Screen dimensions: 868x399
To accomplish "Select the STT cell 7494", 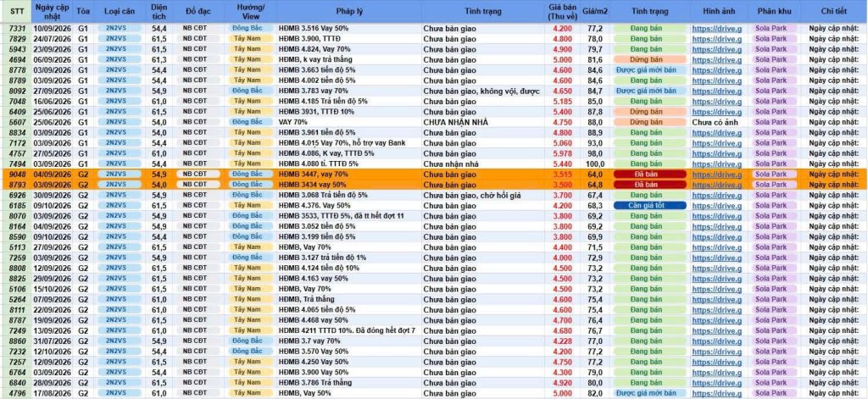I will 17,163.
